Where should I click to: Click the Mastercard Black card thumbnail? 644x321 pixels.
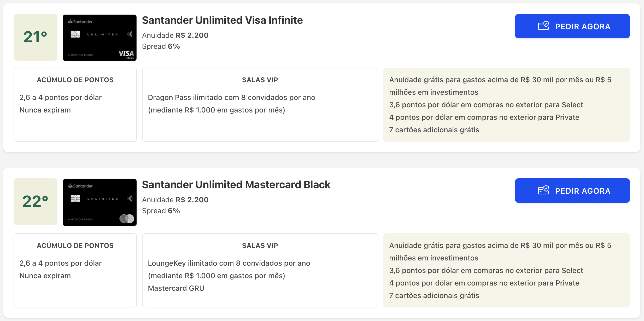[99, 202]
